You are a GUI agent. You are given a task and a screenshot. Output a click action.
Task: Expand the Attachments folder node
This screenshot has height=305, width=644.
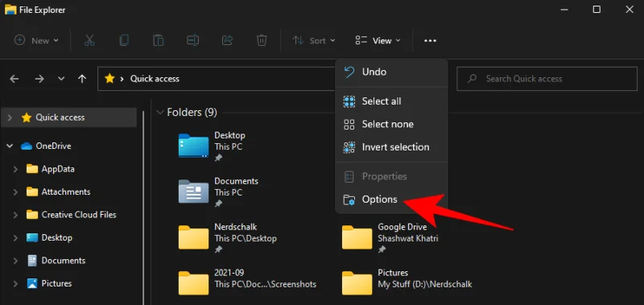15,192
